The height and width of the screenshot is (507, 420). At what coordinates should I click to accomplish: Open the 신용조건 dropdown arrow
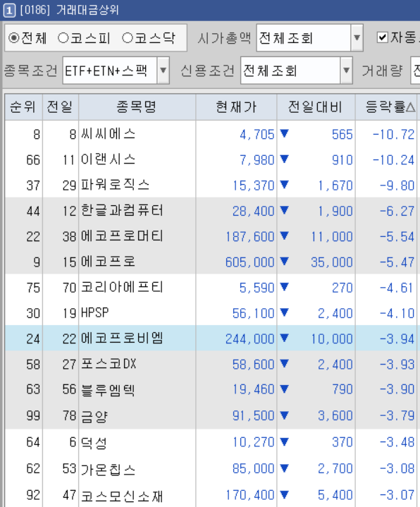[346, 71]
